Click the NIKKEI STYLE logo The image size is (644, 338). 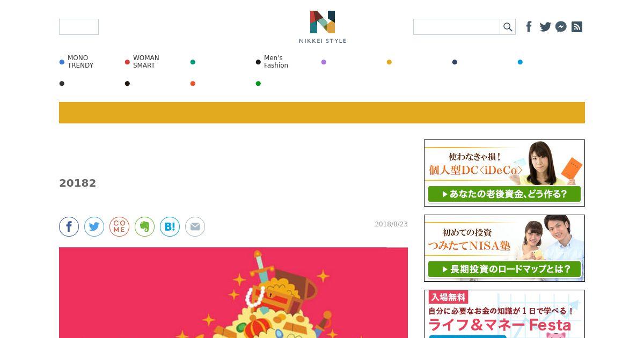(x=323, y=27)
